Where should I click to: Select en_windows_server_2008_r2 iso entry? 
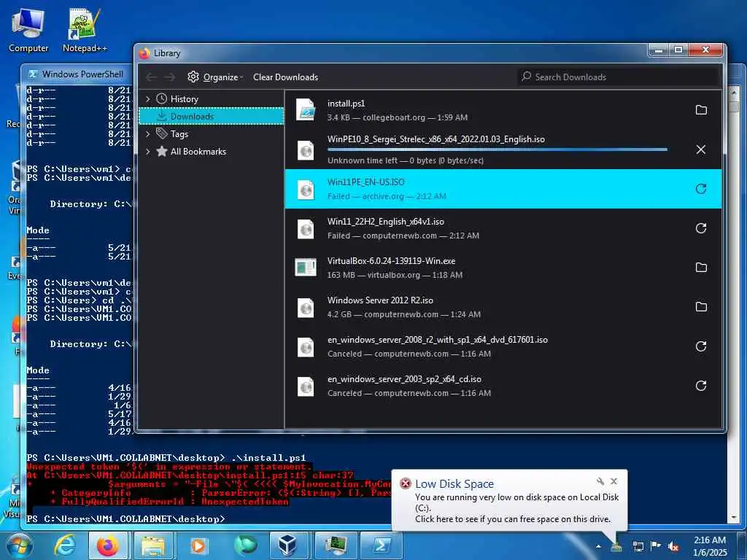(x=503, y=346)
